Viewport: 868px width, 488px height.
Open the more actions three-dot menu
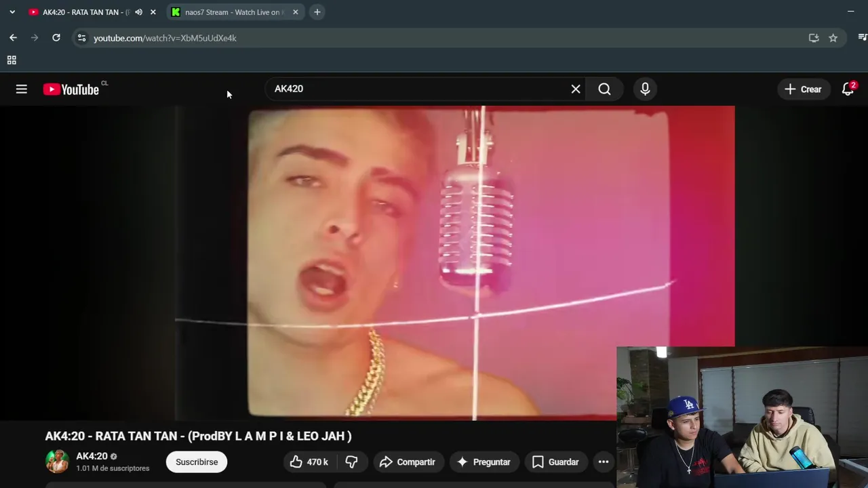tap(603, 462)
